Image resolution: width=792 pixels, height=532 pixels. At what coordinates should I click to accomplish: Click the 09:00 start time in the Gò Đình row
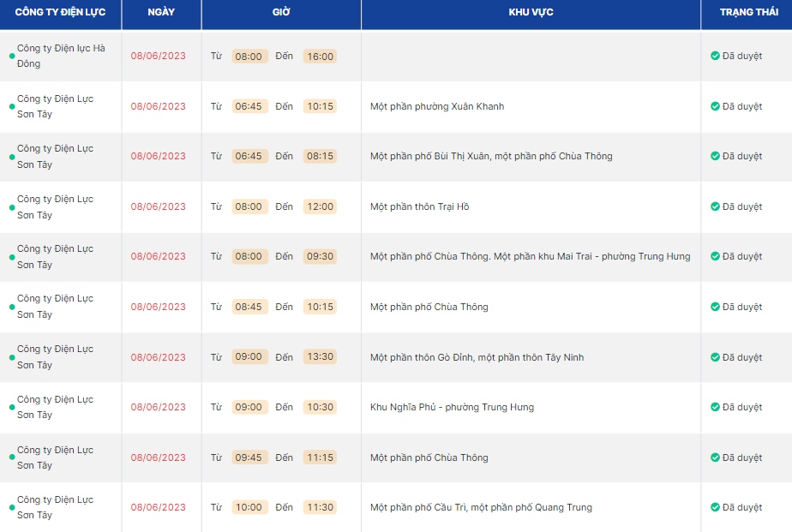tap(249, 356)
